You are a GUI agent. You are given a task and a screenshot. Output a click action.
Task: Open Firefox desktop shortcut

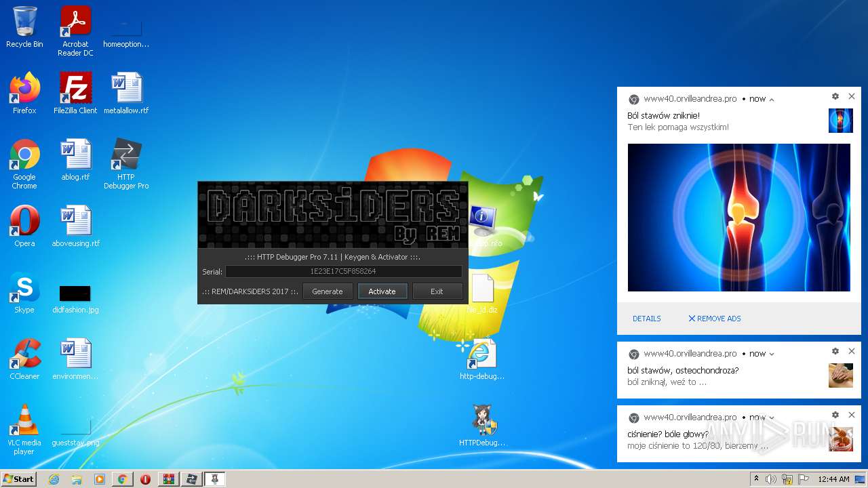[24, 94]
